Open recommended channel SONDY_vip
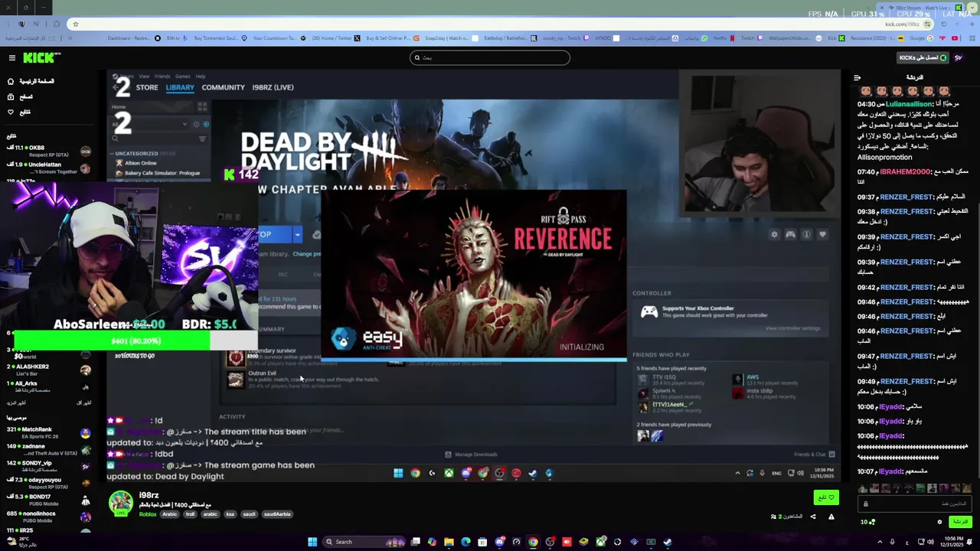Screen dimensions: 980x551 pyautogui.click(x=47, y=467)
